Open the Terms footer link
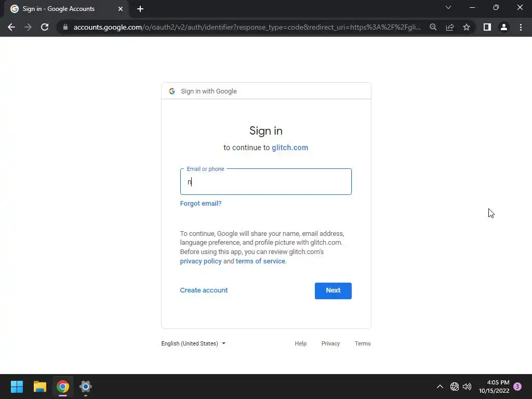 coord(362,343)
